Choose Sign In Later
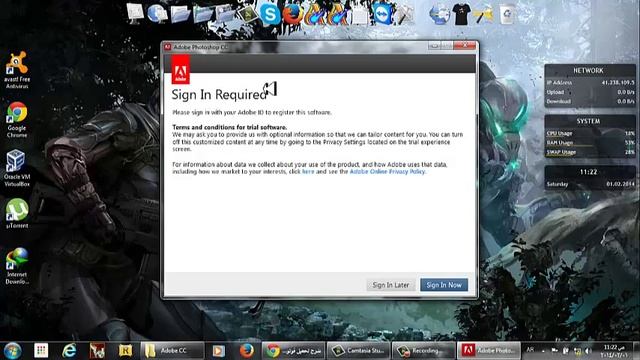The image size is (640, 360). 391,285
